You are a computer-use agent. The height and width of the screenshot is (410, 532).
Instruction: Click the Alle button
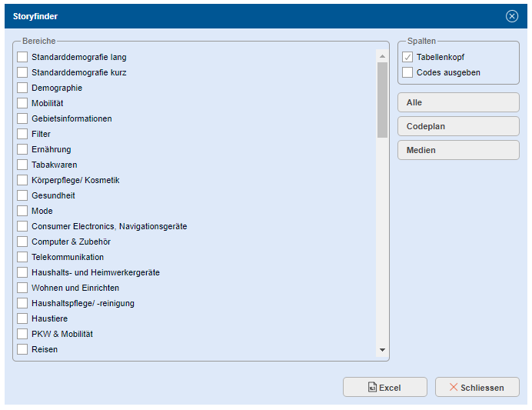coord(458,102)
